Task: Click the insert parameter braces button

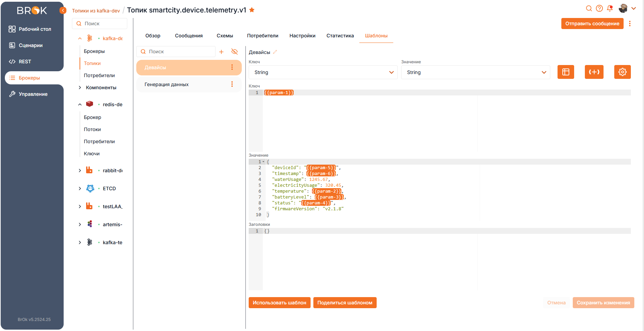Action: pos(594,72)
